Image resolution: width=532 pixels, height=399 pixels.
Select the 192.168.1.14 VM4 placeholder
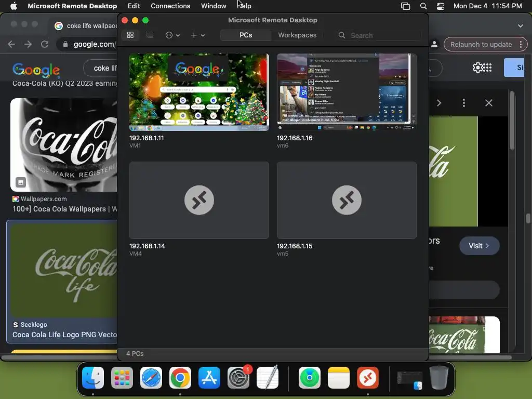(199, 200)
